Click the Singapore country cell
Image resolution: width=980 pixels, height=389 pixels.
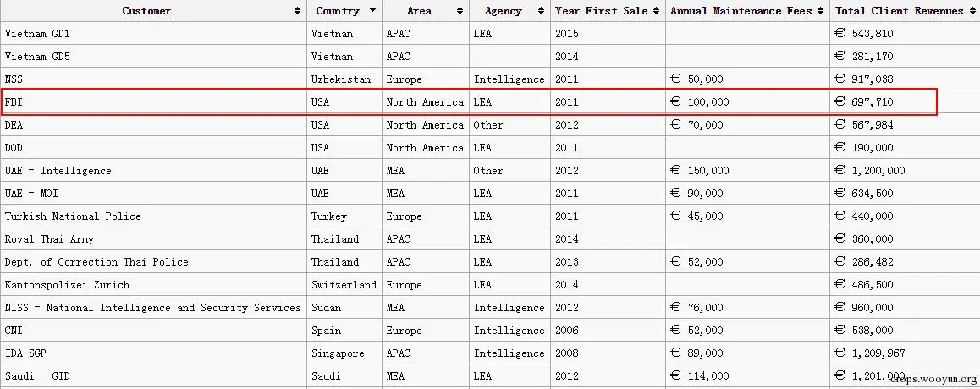pos(338,353)
